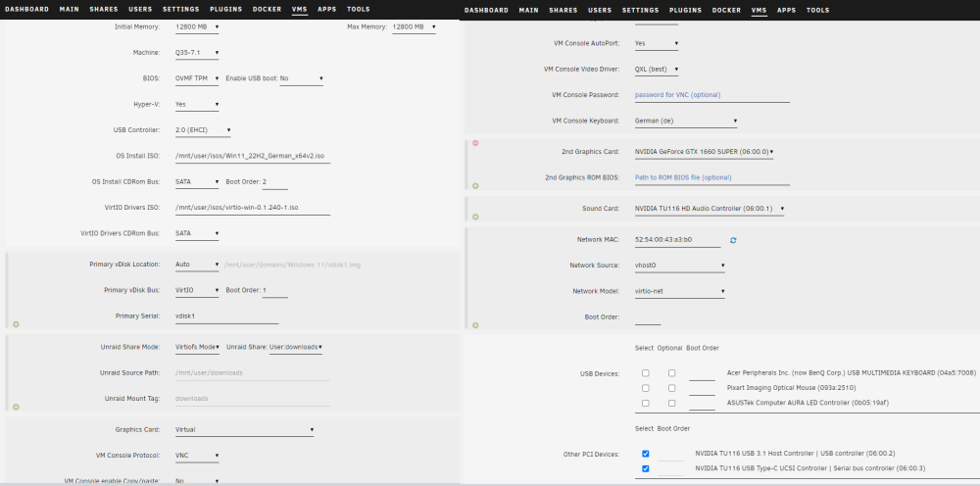Open TOOLS in the left panel's menu
This screenshot has width=980, height=486.
coord(358,10)
